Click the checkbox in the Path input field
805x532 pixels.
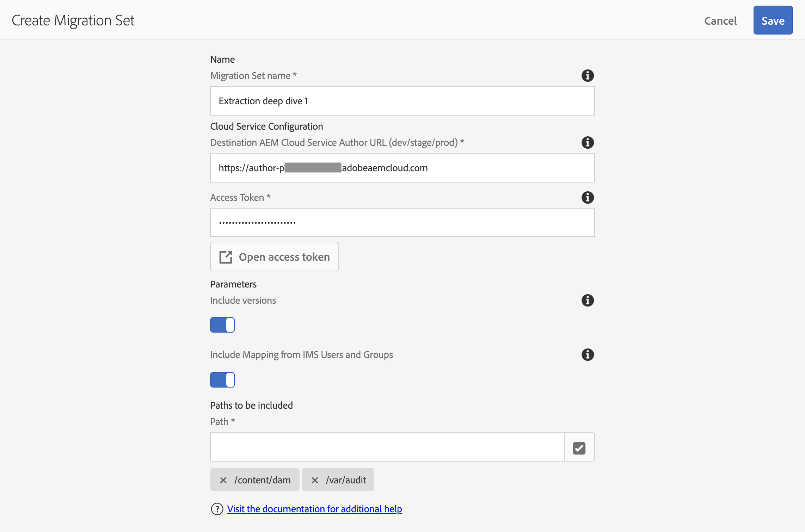point(579,447)
